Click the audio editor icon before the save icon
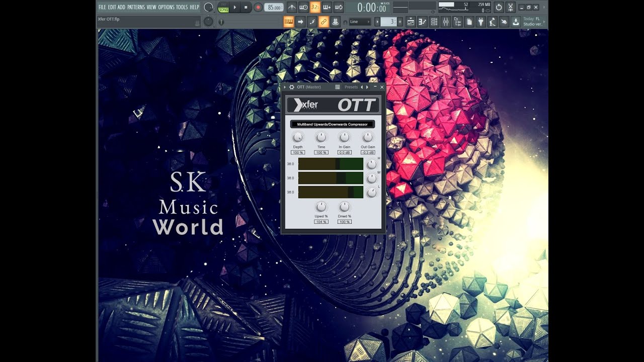Screen dimensions: 644x362 (504, 22)
